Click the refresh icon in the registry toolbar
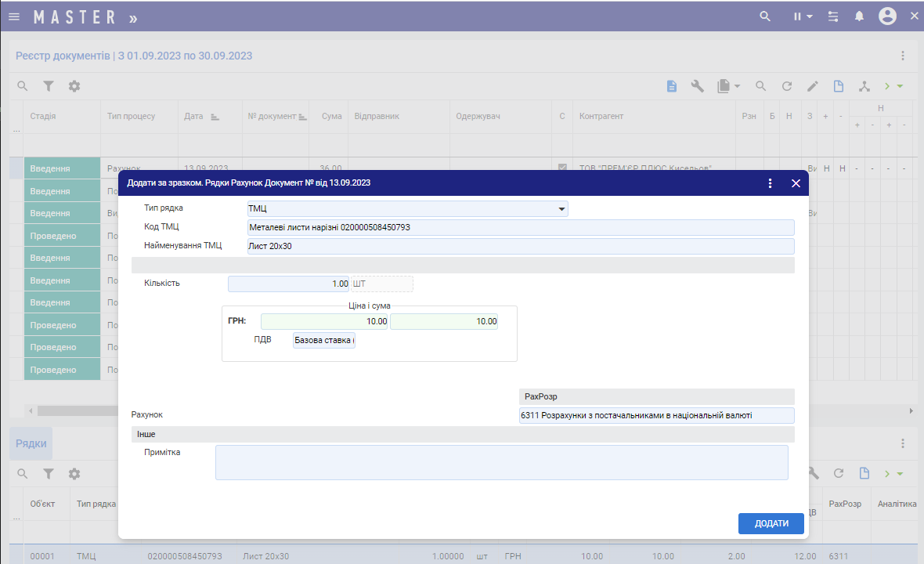The width and height of the screenshot is (924, 564). pos(787,86)
